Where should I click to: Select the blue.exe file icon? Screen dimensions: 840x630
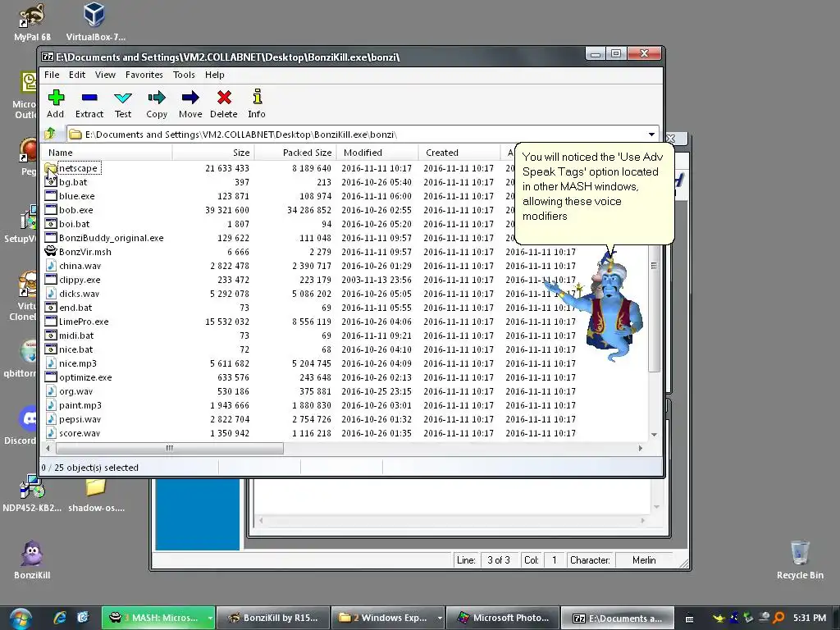click(x=50, y=196)
